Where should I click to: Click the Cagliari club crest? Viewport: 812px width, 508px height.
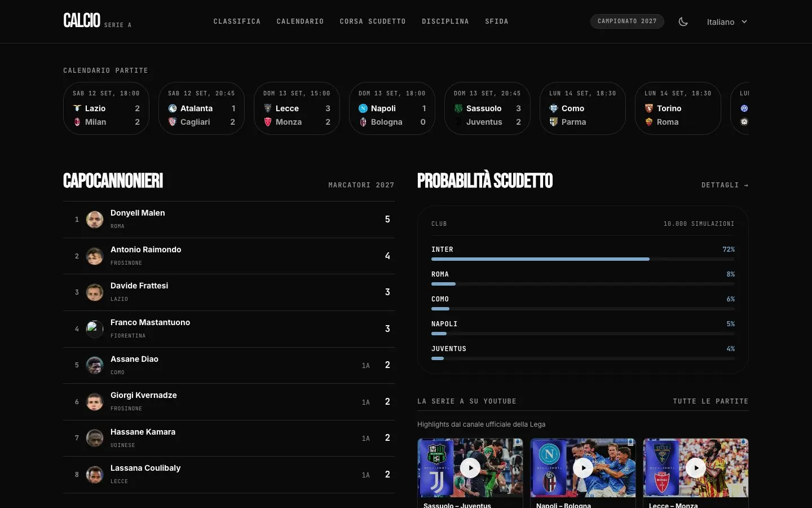pyautogui.click(x=173, y=122)
